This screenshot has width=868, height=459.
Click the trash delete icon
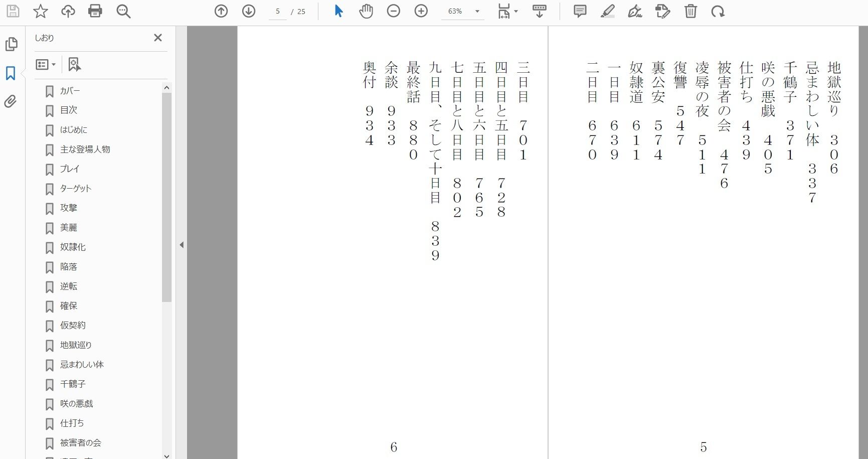click(690, 11)
